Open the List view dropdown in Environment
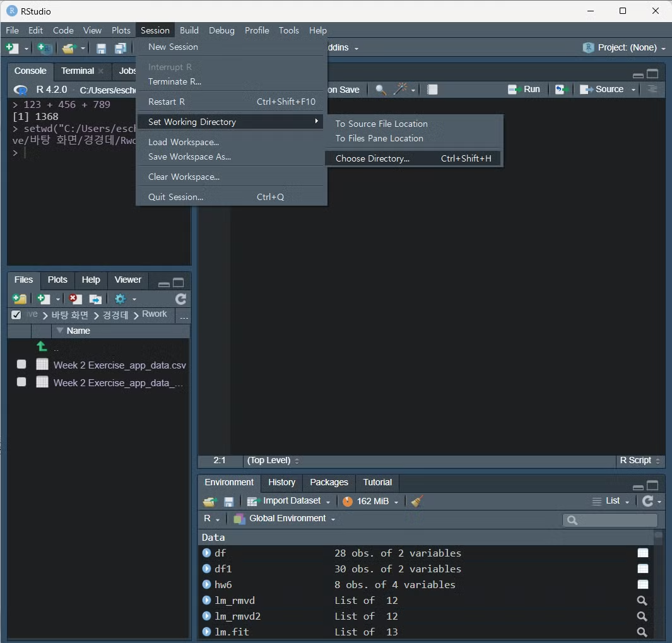 pyautogui.click(x=611, y=500)
